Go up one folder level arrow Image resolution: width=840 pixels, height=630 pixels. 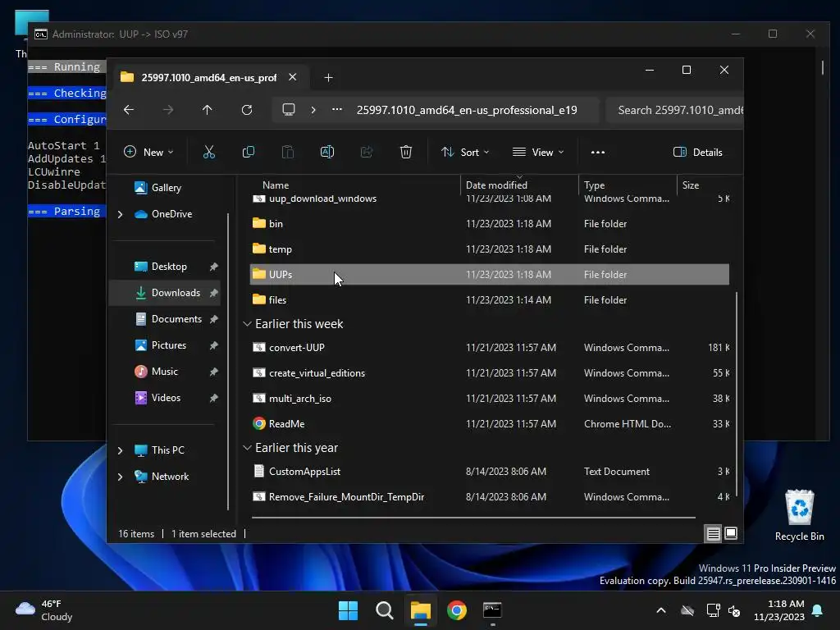pos(208,110)
